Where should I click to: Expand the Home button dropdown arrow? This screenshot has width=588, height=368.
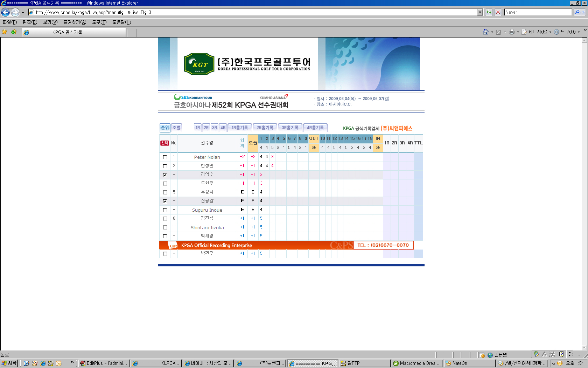coord(492,32)
